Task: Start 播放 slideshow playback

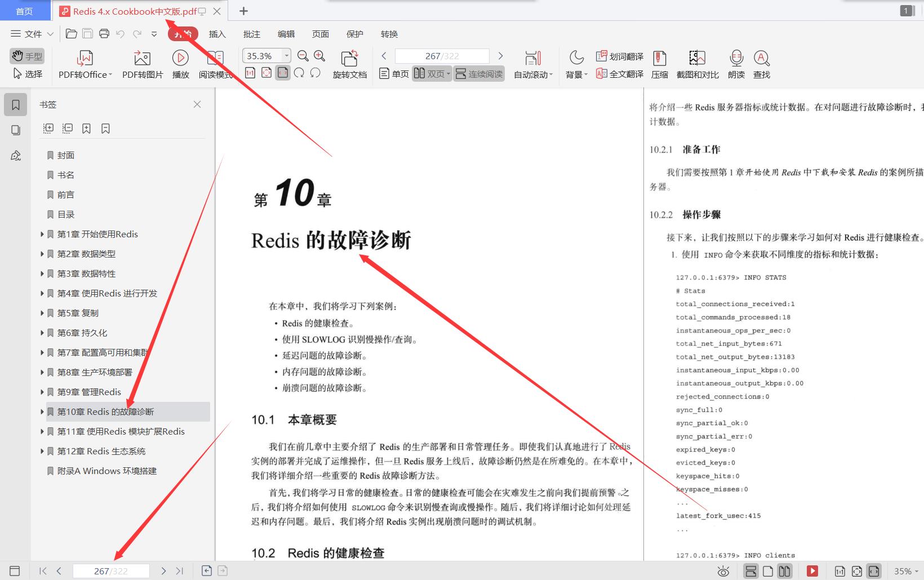Action: click(180, 58)
